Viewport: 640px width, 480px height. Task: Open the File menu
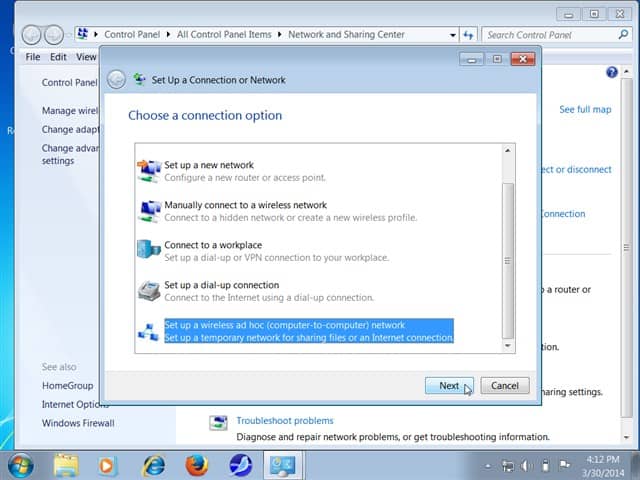[x=33, y=57]
